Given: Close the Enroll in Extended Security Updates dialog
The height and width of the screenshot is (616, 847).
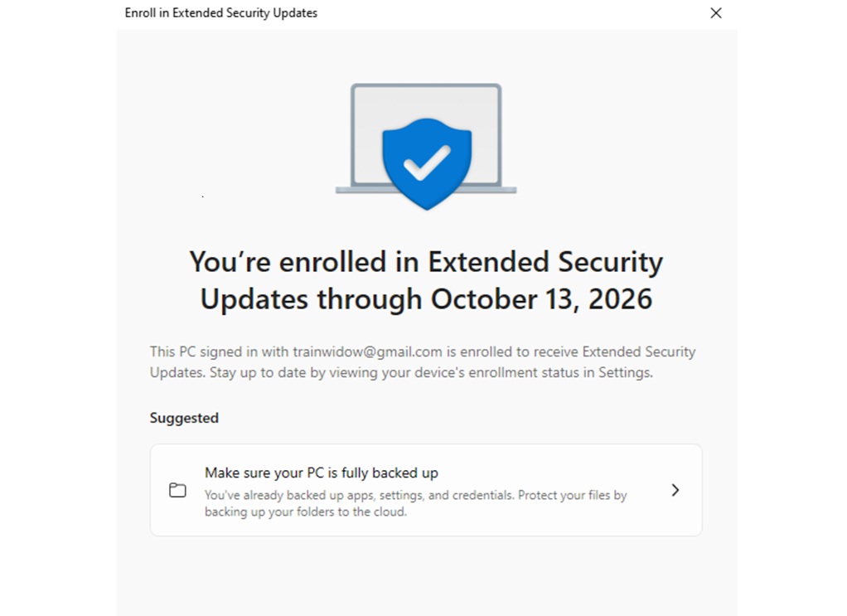Looking at the screenshot, I should (x=716, y=13).
